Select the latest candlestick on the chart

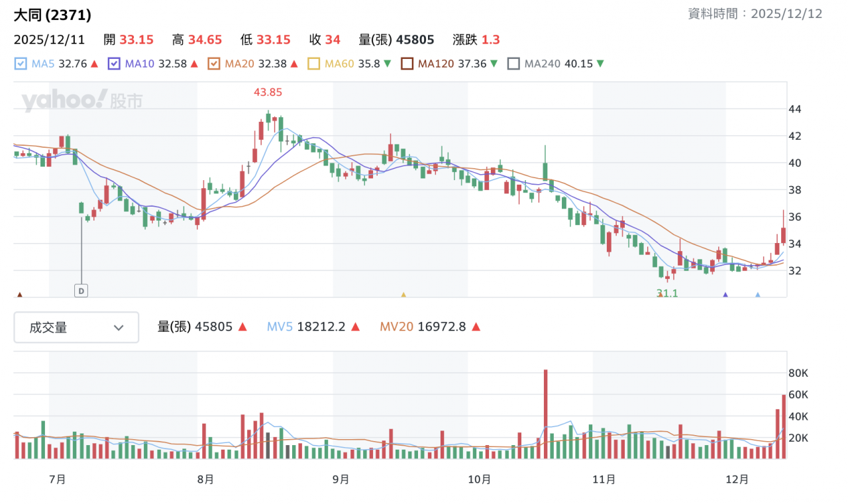tap(783, 234)
